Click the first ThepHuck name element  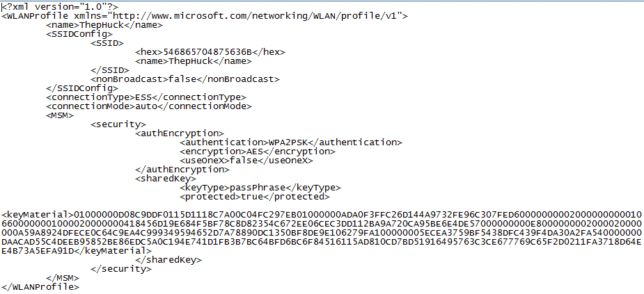click(104, 25)
